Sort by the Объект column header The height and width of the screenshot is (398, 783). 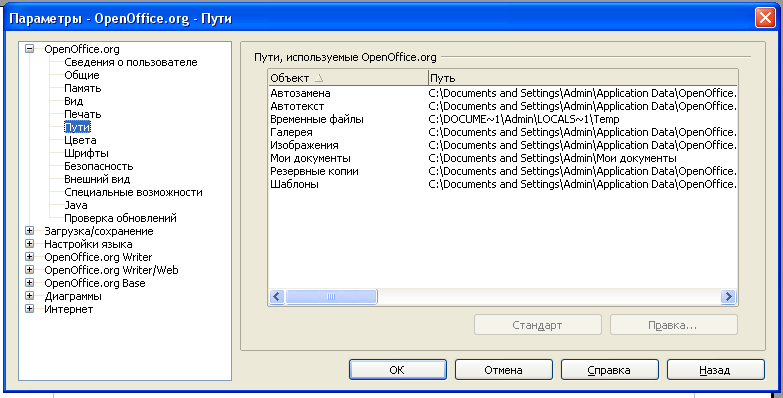pos(348,78)
